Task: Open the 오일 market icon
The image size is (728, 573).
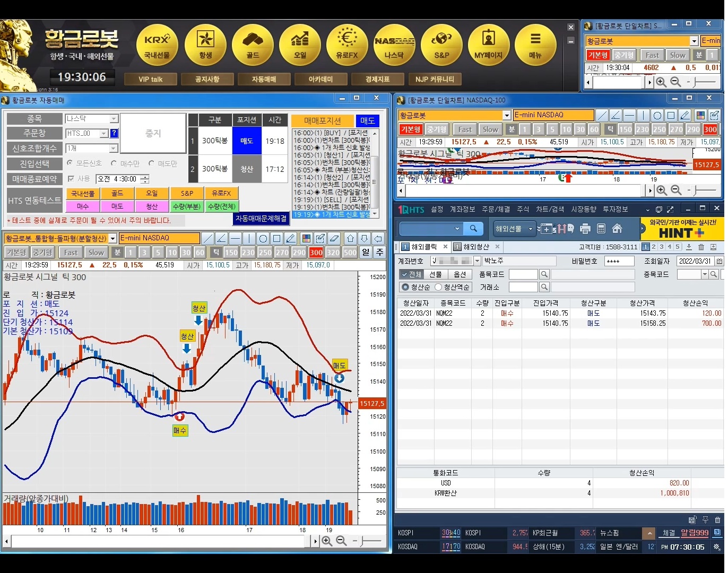Action: tap(300, 45)
